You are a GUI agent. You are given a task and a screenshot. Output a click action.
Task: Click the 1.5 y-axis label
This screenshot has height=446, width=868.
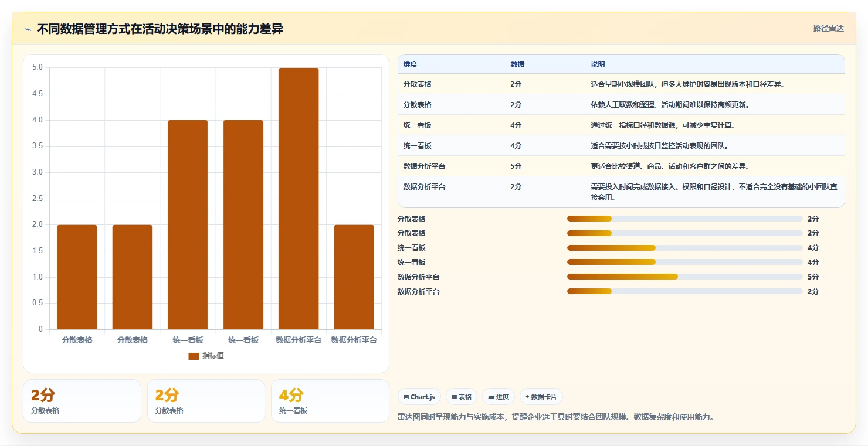point(37,251)
